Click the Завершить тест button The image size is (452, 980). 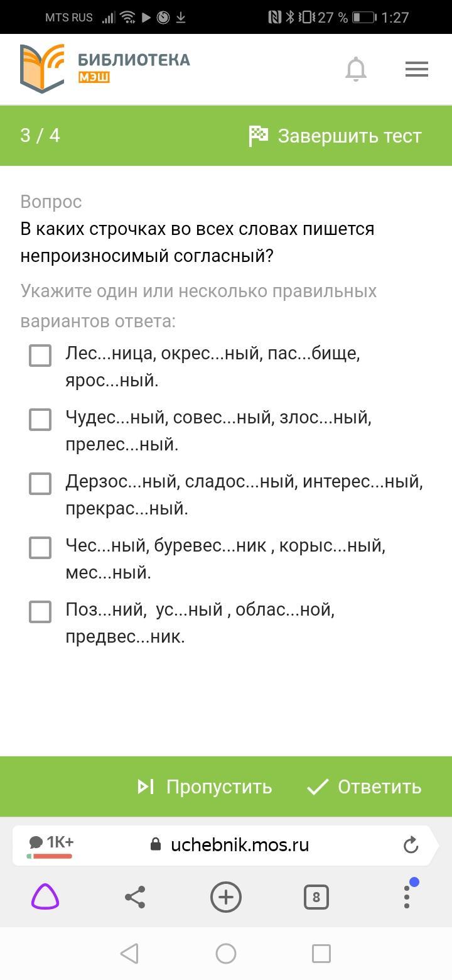click(335, 136)
